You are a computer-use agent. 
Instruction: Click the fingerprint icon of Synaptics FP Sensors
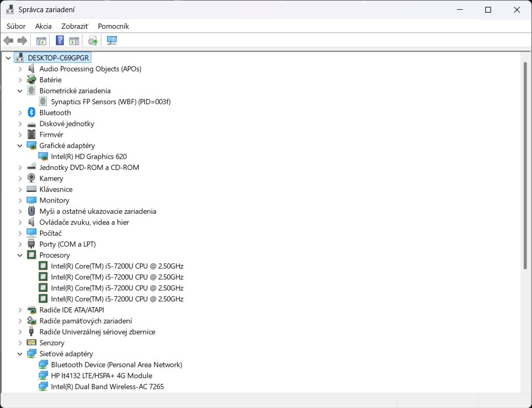tap(43, 102)
